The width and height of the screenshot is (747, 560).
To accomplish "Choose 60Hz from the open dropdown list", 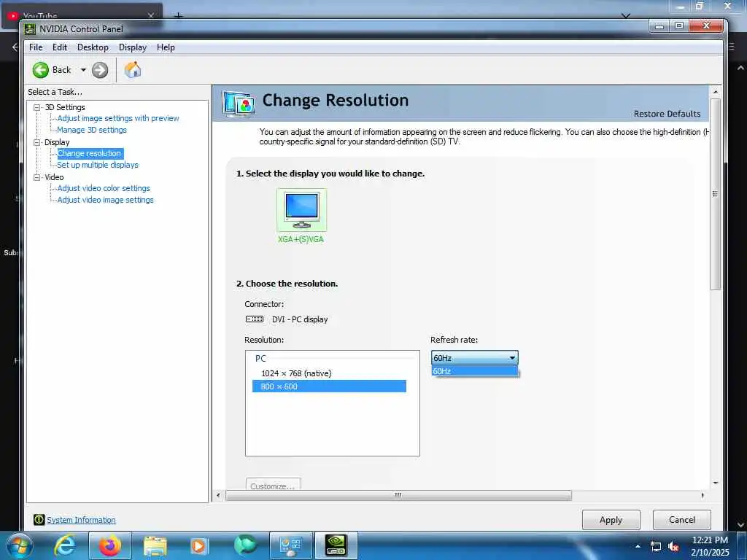I will 474,371.
